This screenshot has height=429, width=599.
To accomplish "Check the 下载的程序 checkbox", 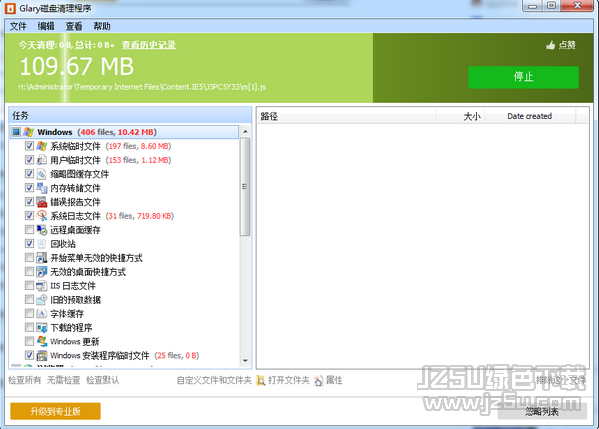I will (x=29, y=327).
